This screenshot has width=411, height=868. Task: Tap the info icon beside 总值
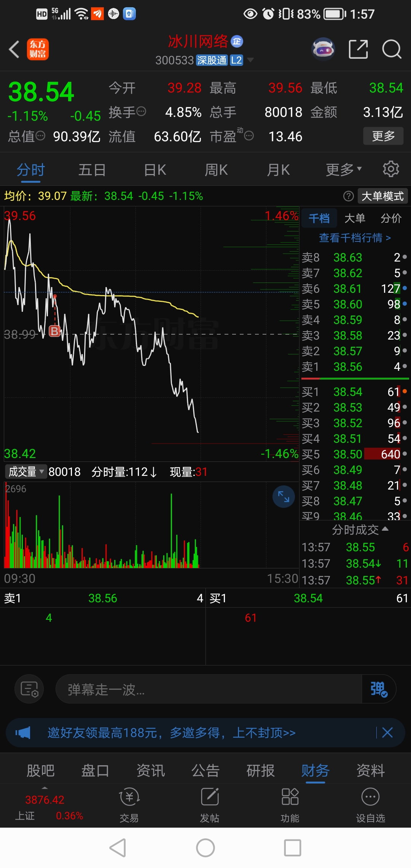[40, 136]
